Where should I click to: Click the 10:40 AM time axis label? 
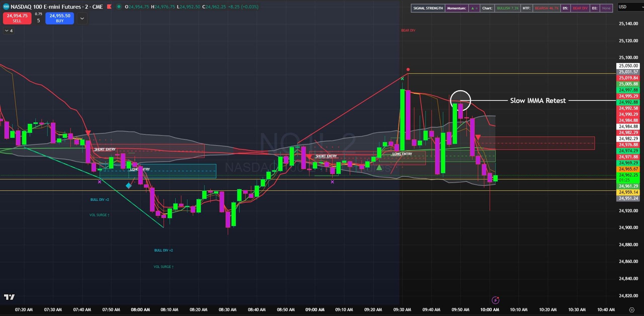[606, 310]
